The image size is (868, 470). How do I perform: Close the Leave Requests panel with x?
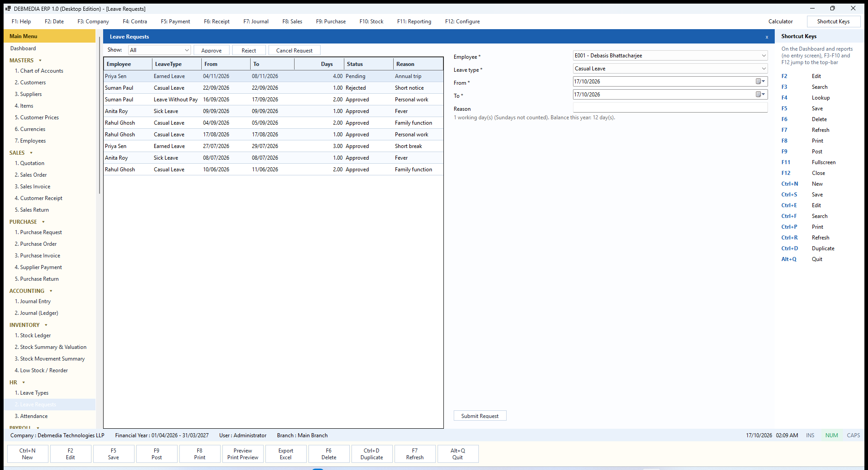767,37
